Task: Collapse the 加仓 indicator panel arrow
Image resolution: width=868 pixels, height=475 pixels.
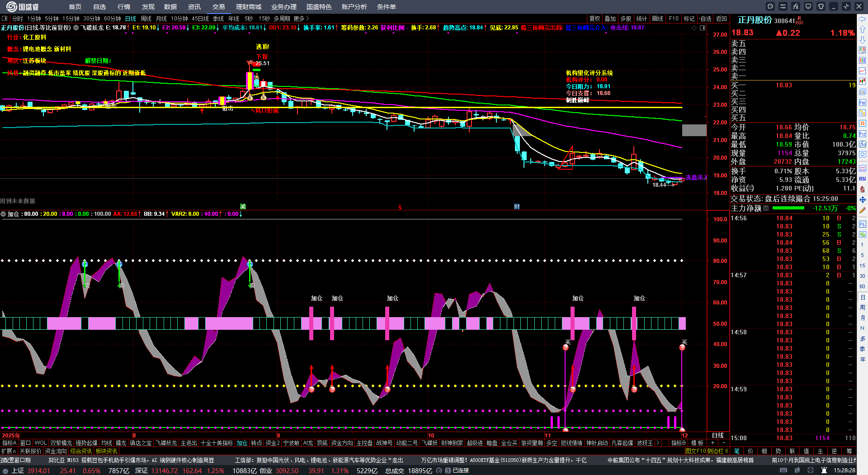Action: 3,214
